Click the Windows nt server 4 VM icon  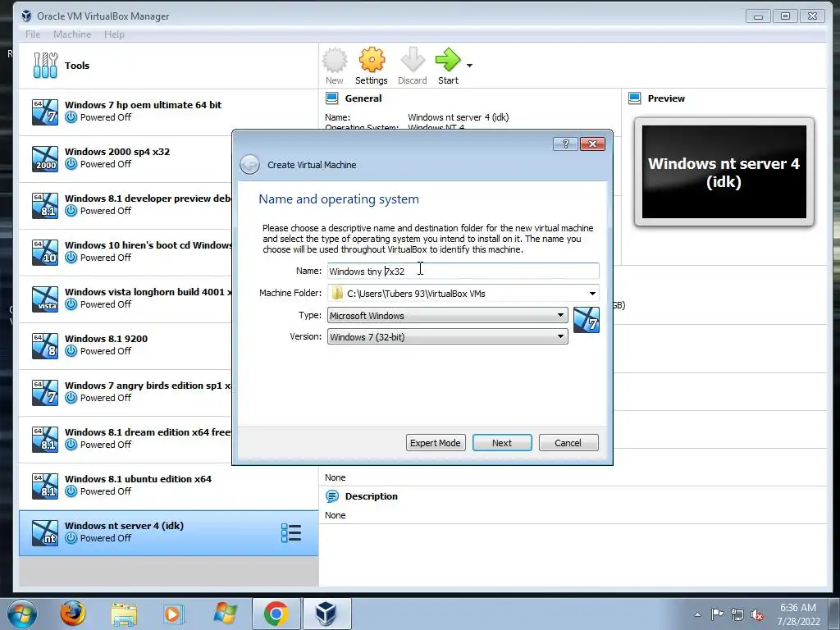(45, 532)
